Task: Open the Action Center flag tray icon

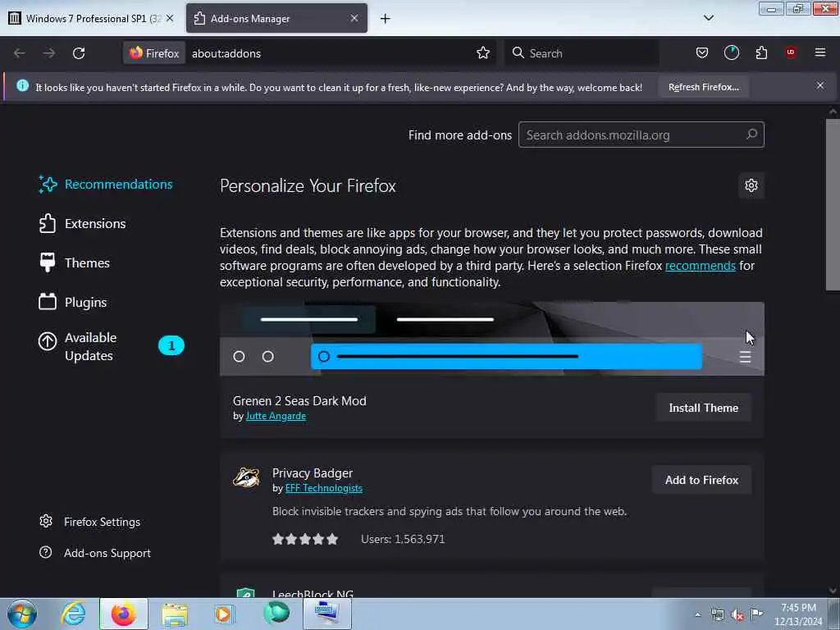Action: coord(756,614)
